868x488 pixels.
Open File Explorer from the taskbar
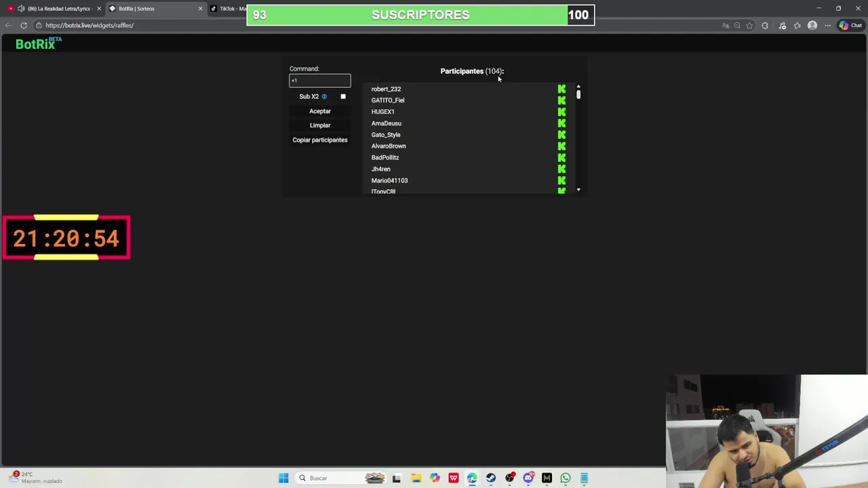[x=416, y=478]
